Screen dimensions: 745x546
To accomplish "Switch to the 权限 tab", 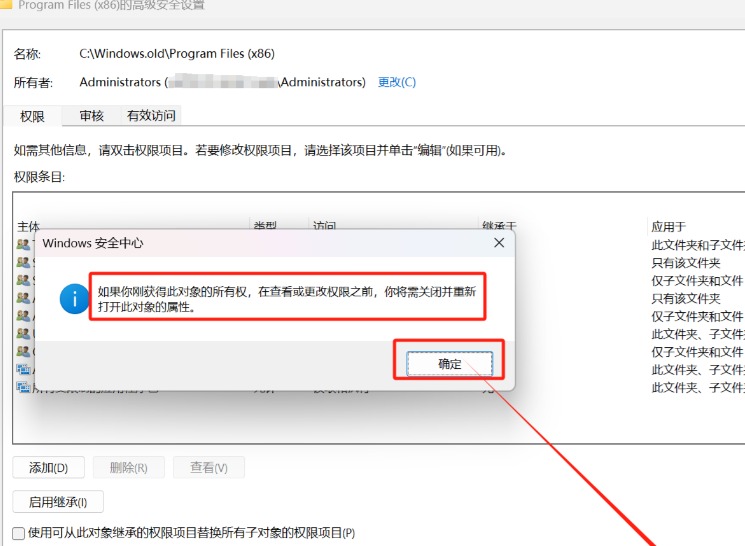I will tap(32, 116).
